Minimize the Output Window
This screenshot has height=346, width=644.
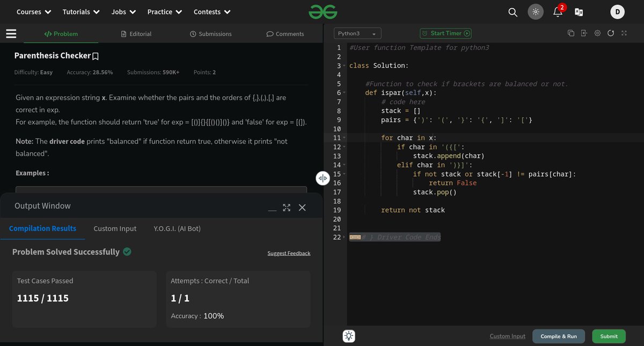pos(273,210)
